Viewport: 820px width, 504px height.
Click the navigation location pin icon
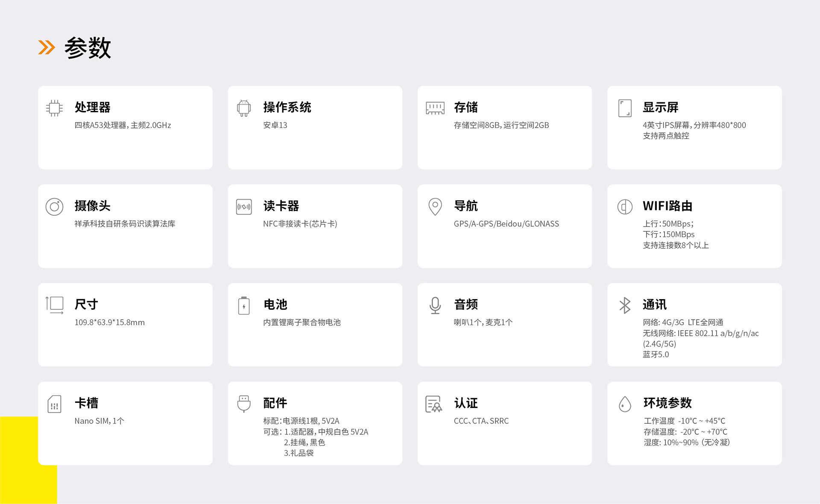click(x=435, y=207)
